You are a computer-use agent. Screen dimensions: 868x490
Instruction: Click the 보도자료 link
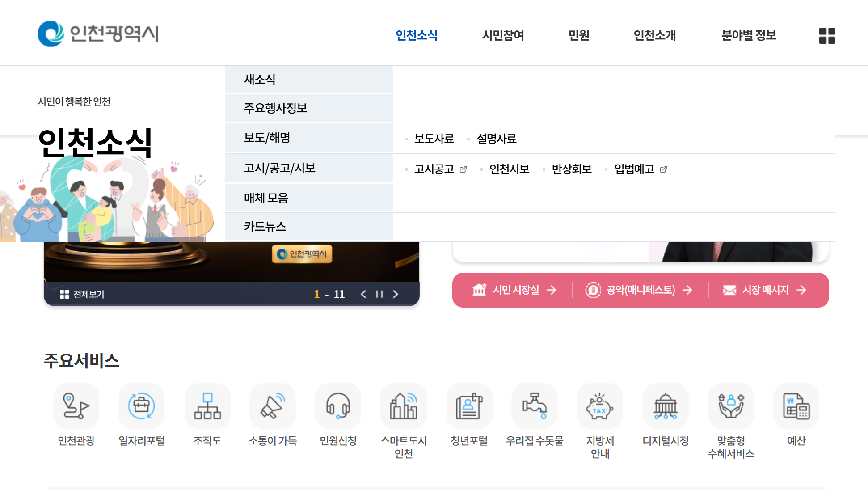click(x=434, y=139)
